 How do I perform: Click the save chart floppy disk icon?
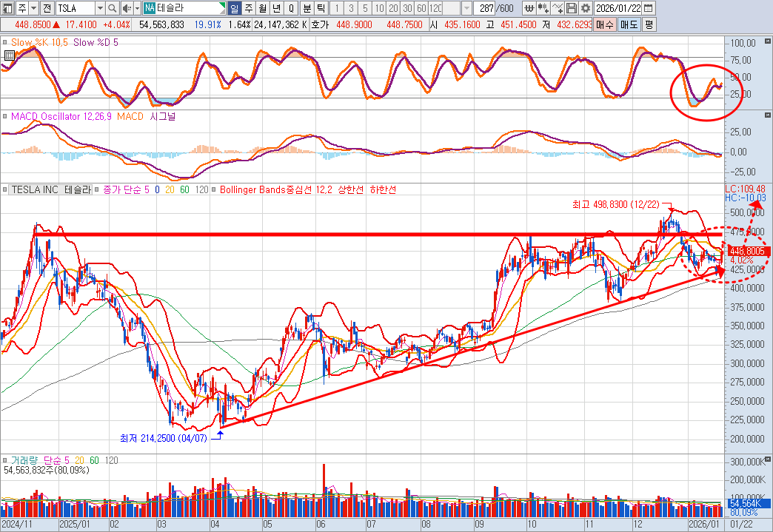(572, 8)
